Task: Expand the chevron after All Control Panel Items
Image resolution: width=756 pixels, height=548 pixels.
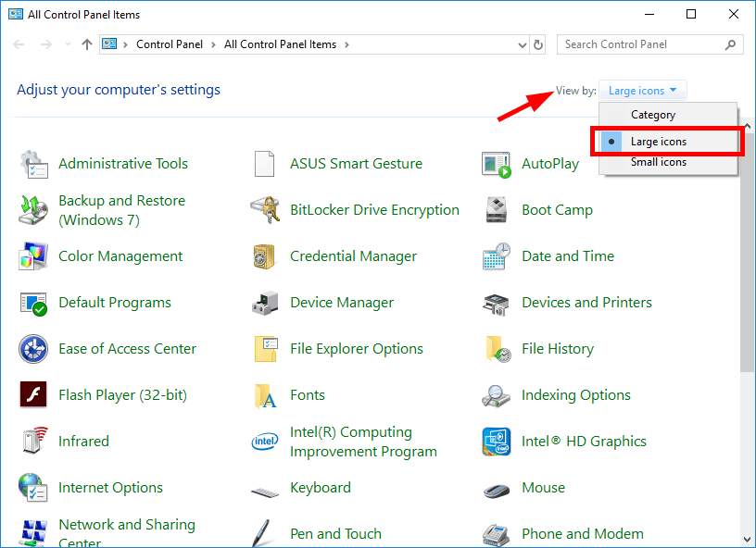Action: point(346,44)
